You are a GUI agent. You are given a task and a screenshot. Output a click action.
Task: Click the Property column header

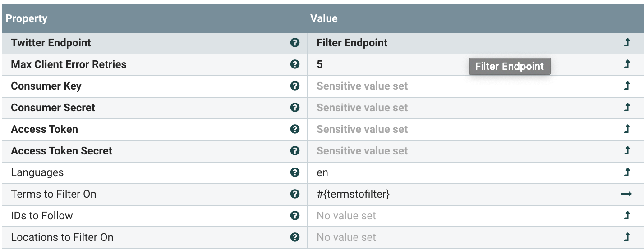point(27,18)
